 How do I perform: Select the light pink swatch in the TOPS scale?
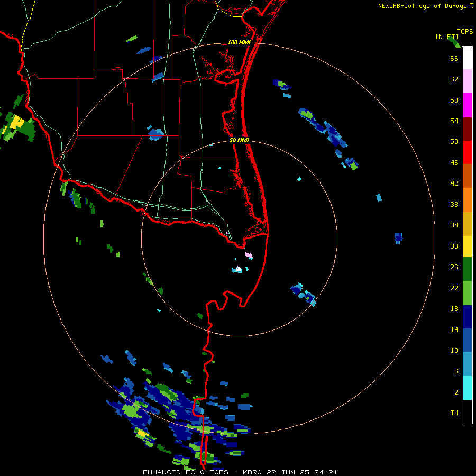coord(467,81)
